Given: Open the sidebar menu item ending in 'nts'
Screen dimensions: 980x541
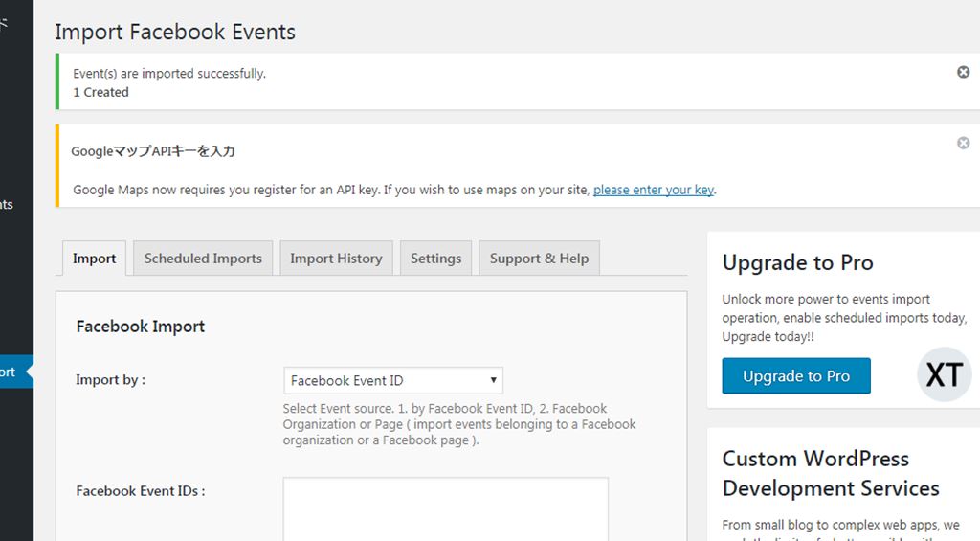Looking at the screenshot, I should [x=8, y=204].
